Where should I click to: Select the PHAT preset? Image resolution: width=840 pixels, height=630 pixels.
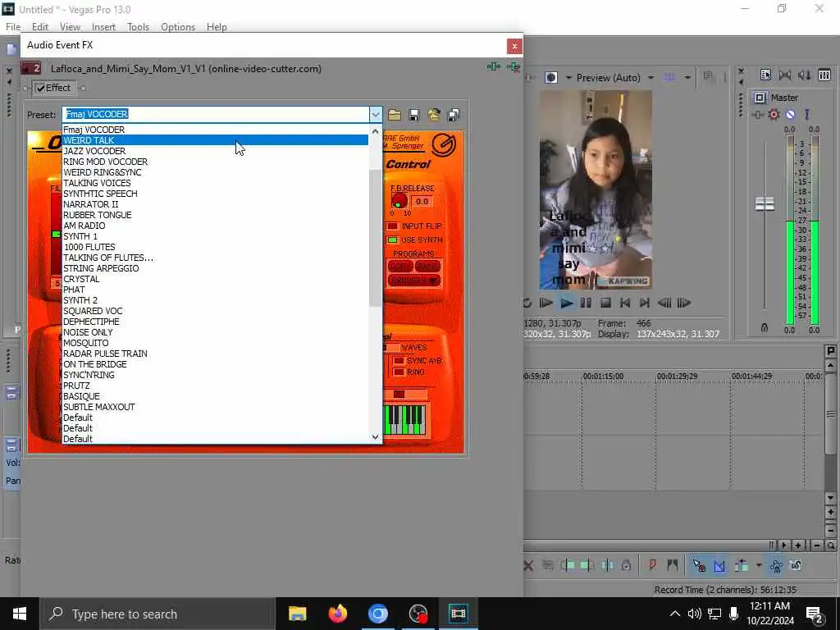click(216, 290)
